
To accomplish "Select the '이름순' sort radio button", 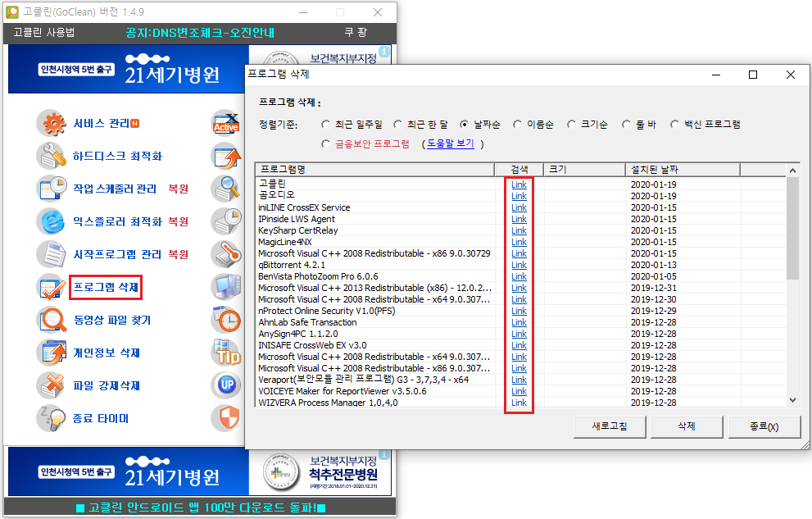I will (x=517, y=125).
